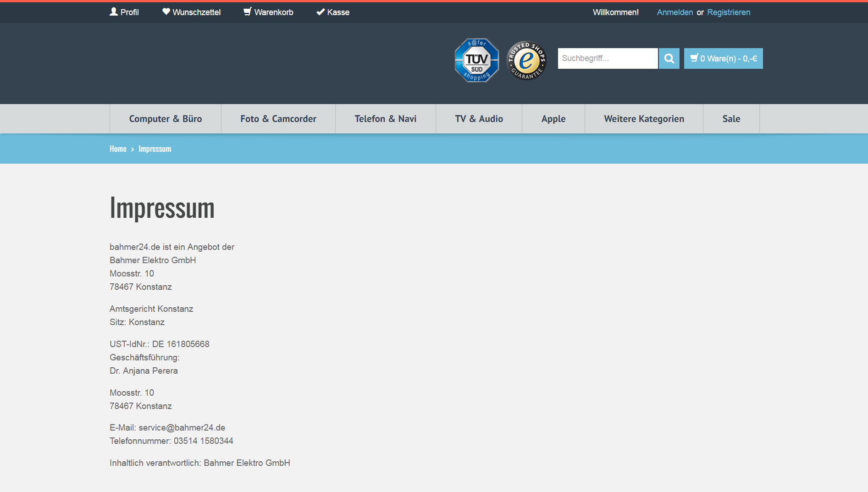Click the text 'Bahmer Elektro GmbH' in address
Viewport: 868px width, 492px height.
(153, 260)
